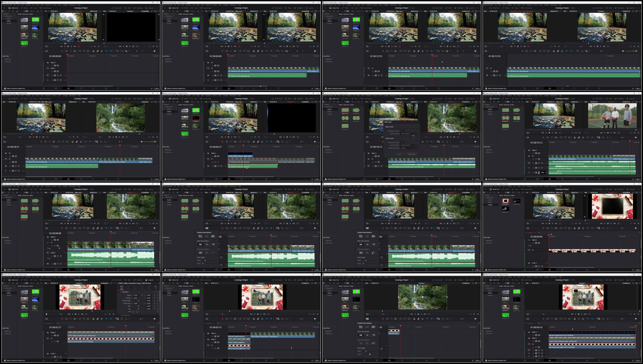
Task: Open Media page icon in 01:00:03:13 window
Action: tap(204, 361)
